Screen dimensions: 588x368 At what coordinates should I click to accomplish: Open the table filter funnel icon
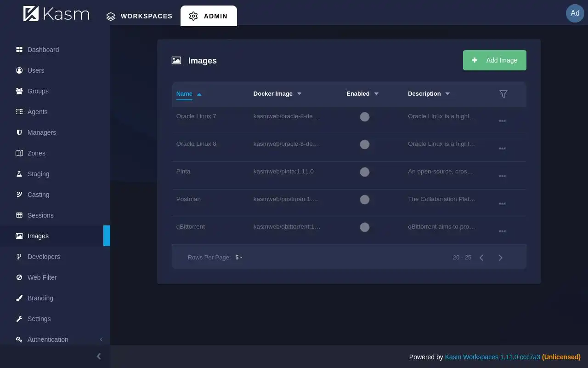click(503, 94)
